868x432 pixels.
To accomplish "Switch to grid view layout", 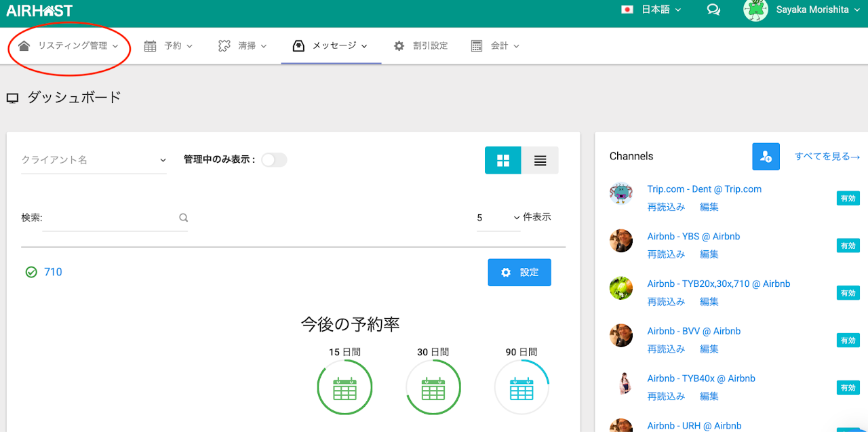I will click(503, 160).
